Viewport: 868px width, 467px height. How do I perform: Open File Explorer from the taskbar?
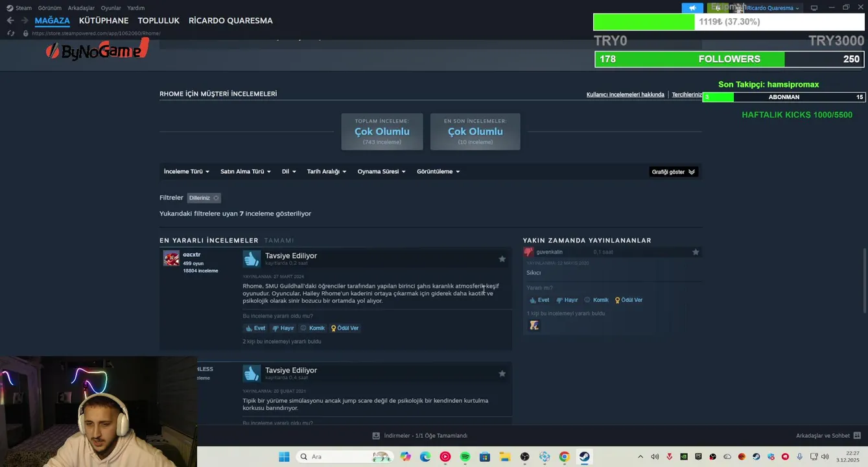click(504, 457)
